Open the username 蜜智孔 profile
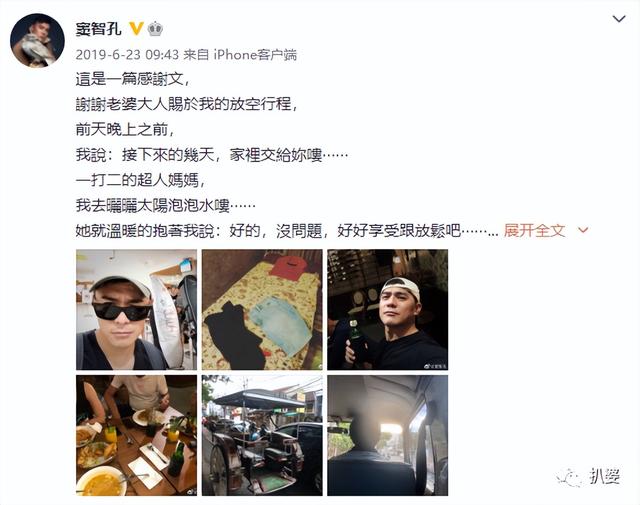Viewport: 640px width, 505px height. point(98,29)
